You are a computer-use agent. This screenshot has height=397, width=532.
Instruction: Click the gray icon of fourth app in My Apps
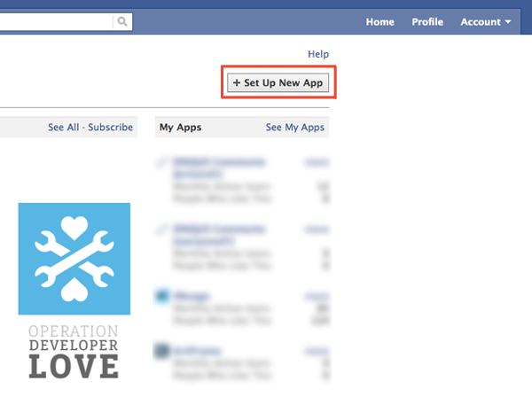click(162, 353)
